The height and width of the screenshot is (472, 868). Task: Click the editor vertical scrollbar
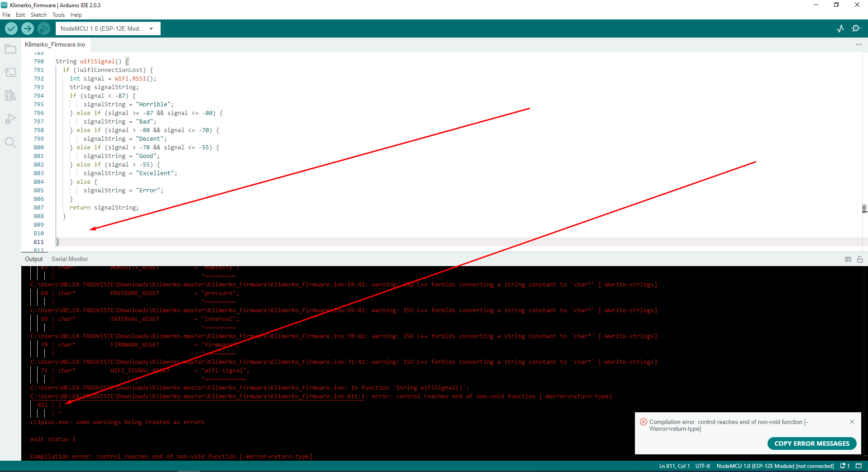click(864, 209)
